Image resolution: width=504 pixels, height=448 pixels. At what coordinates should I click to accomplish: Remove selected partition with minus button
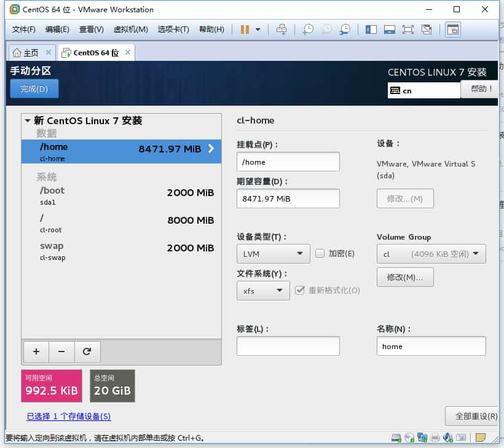pyautogui.click(x=61, y=352)
